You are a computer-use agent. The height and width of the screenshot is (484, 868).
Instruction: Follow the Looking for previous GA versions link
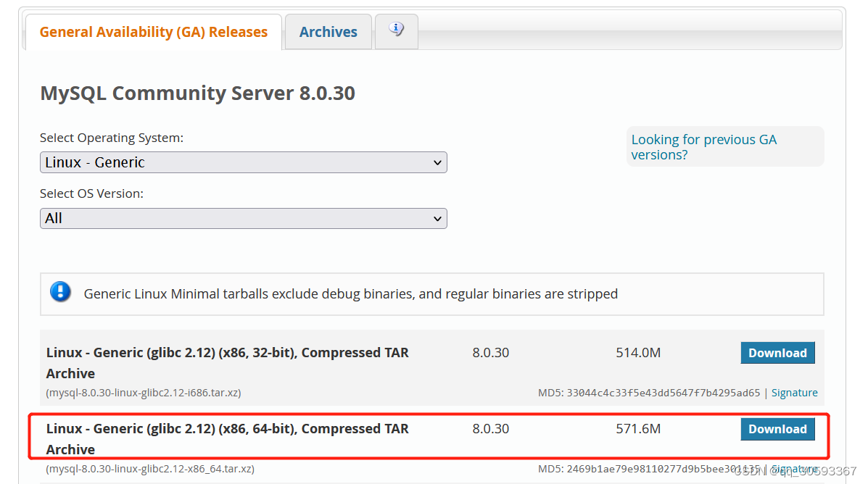tap(703, 147)
